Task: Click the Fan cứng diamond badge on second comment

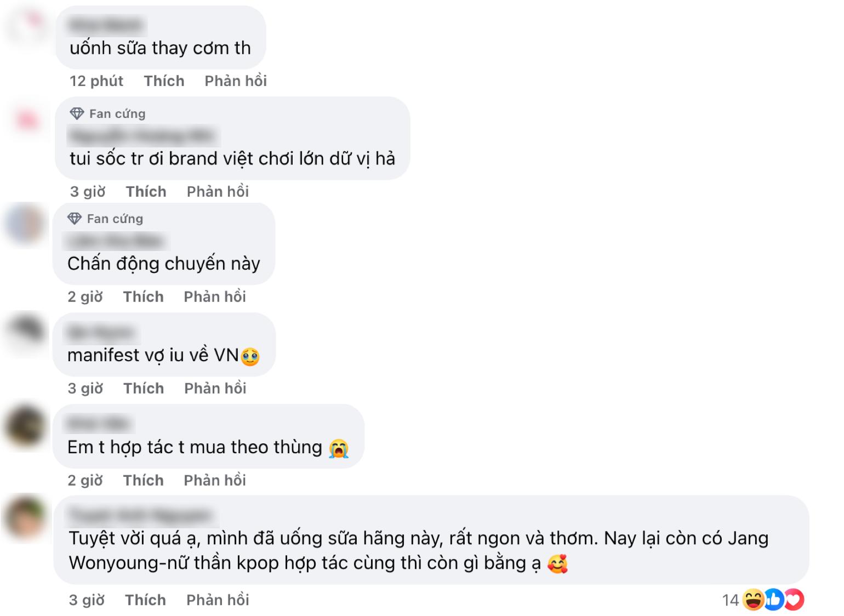Action: point(76,113)
